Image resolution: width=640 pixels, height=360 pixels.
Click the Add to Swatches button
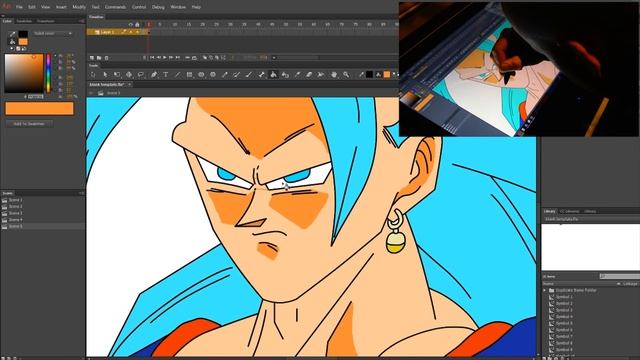point(29,124)
